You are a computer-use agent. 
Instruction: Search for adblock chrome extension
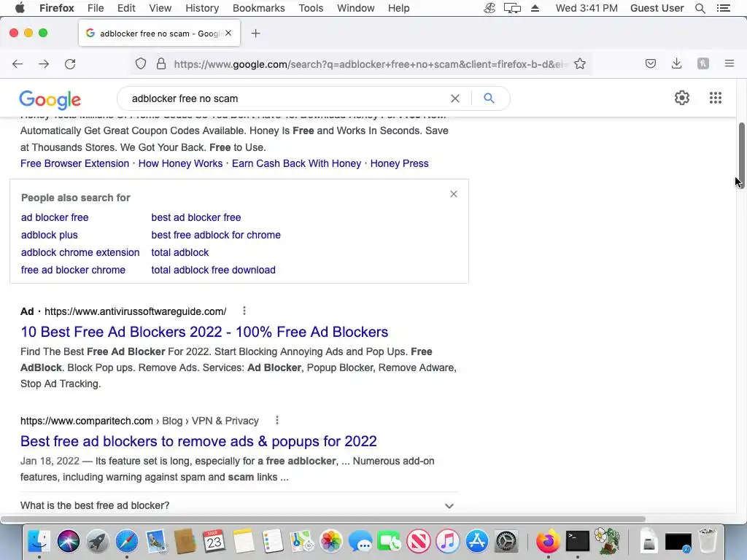tap(80, 252)
